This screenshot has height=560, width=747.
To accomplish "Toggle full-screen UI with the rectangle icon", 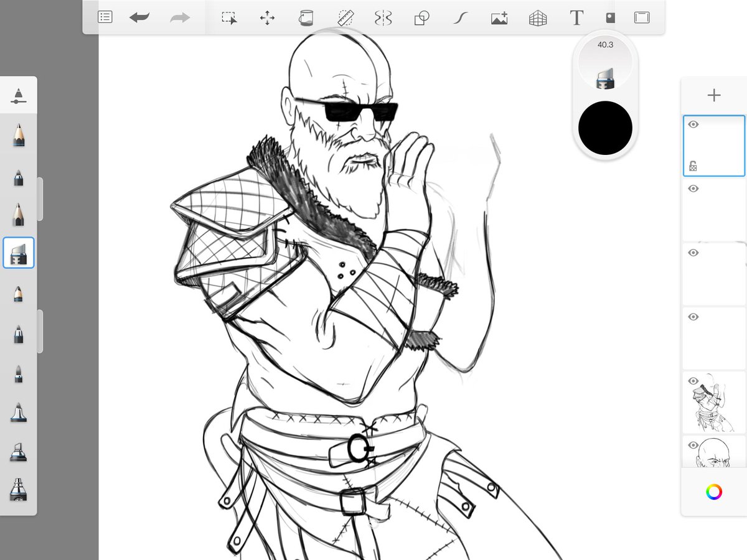I will 642,17.
